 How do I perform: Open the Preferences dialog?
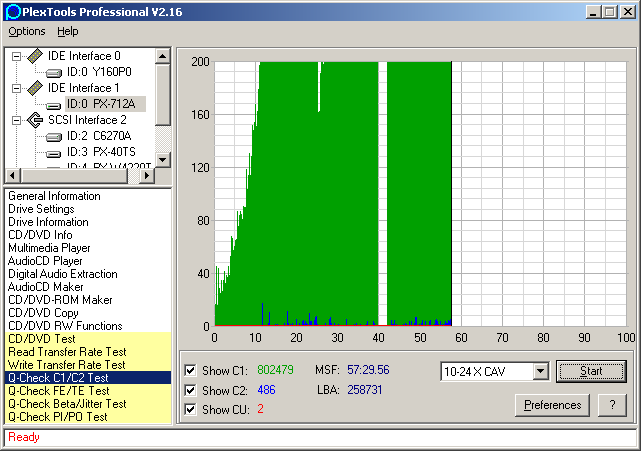click(x=552, y=405)
